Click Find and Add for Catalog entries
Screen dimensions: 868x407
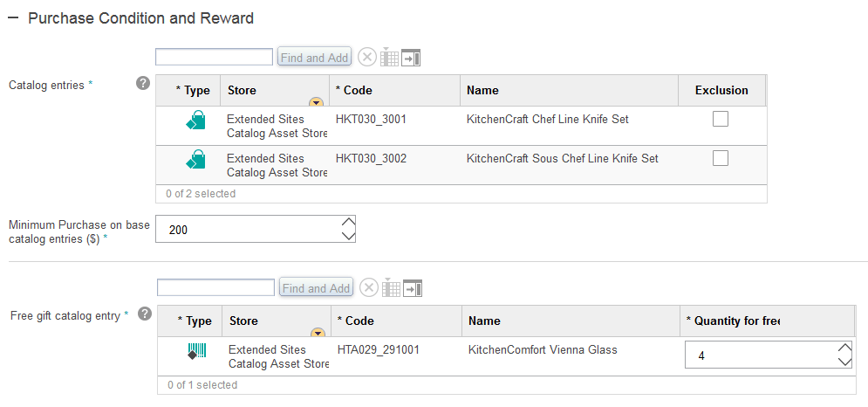tap(315, 58)
